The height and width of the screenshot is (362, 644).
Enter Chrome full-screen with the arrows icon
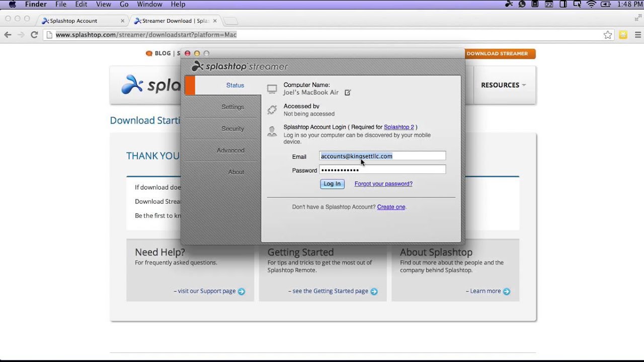(x=638, y=18)
